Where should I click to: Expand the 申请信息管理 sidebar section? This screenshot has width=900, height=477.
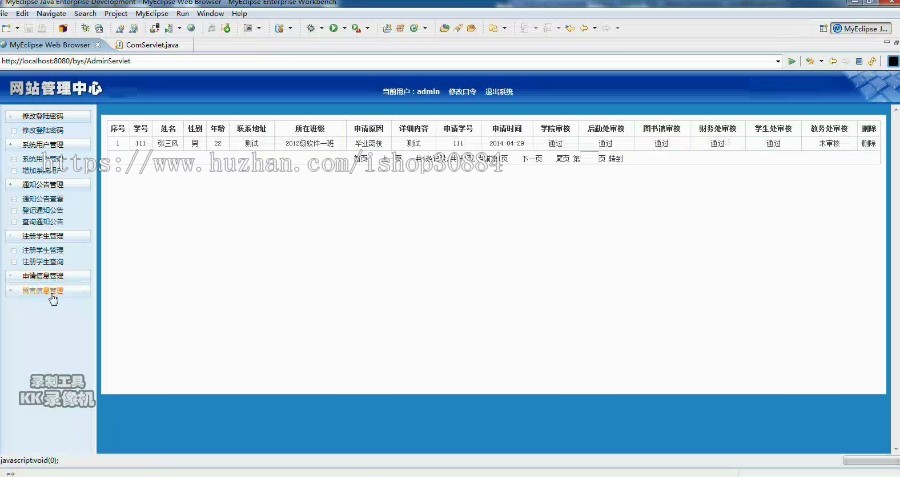coord(48,276)
